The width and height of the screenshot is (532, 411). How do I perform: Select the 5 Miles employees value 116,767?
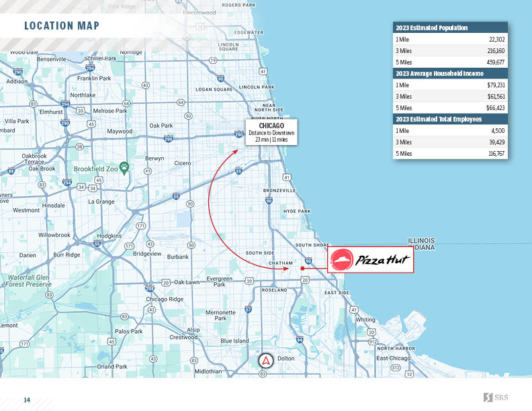click(x=496, y=154)
